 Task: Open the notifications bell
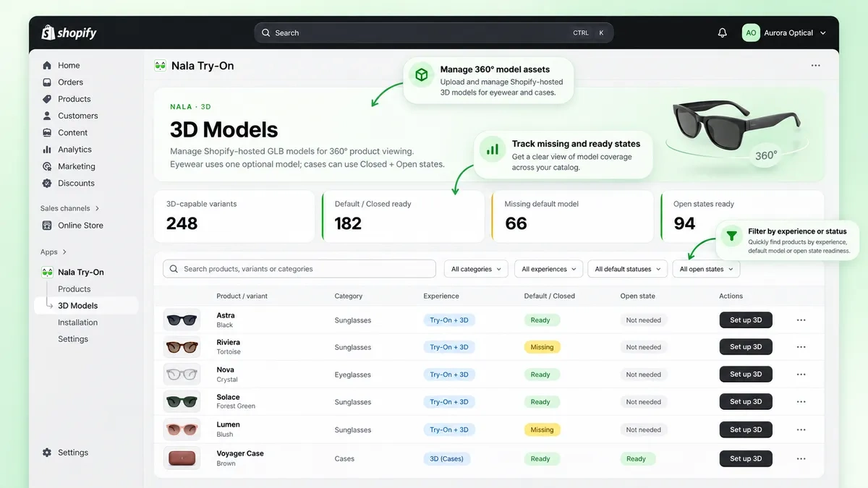(722, 33)
